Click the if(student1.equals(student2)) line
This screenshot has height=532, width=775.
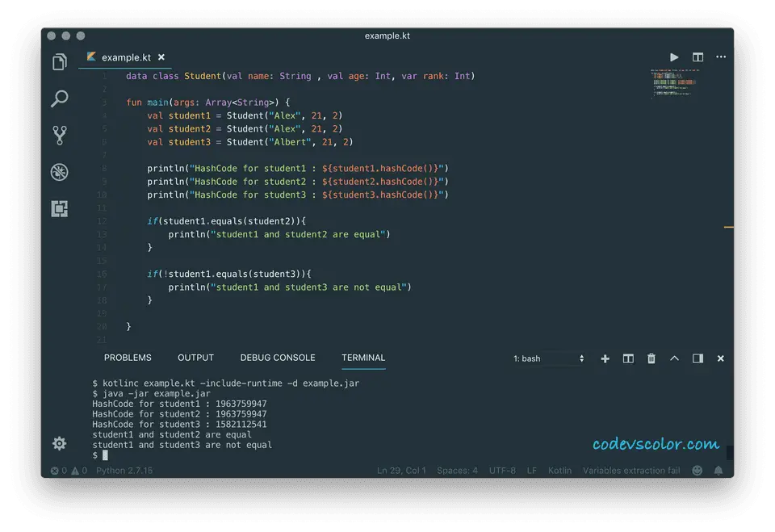click(x=226, y=221)
